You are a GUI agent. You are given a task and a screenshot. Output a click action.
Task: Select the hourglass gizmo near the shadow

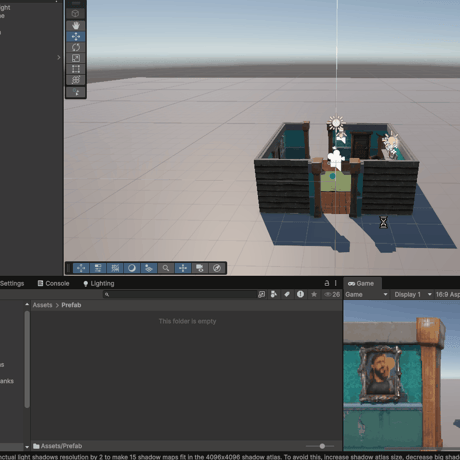pyautogui.click(x=384, y=222)
